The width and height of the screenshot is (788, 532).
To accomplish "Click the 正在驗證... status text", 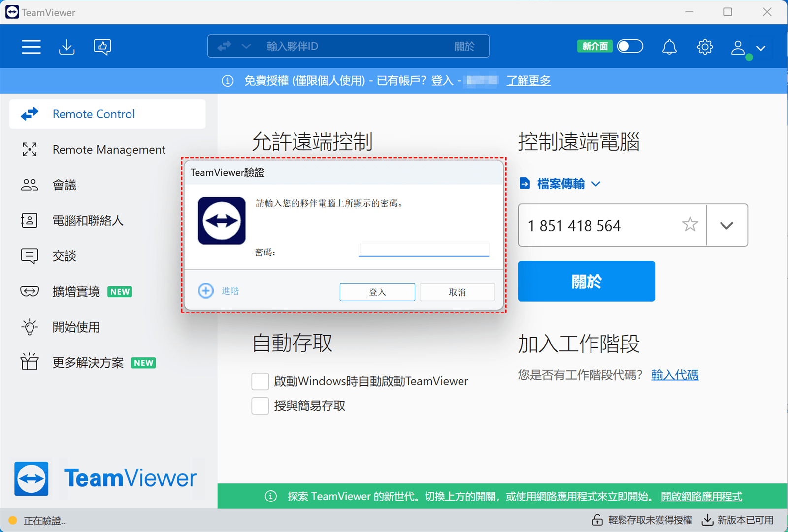I will tap(45, 521).
